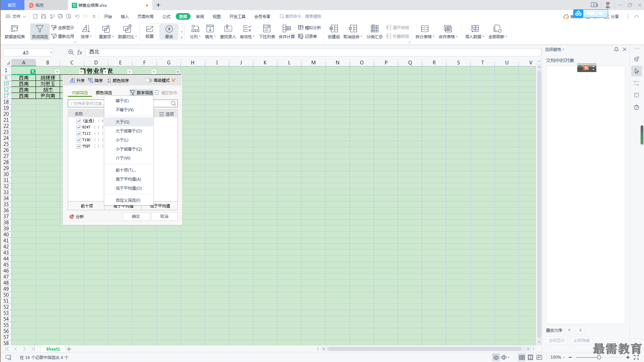Uncheck the (全选) select all checkbox
Screen dimensions: 644x362
pos(79,121)
